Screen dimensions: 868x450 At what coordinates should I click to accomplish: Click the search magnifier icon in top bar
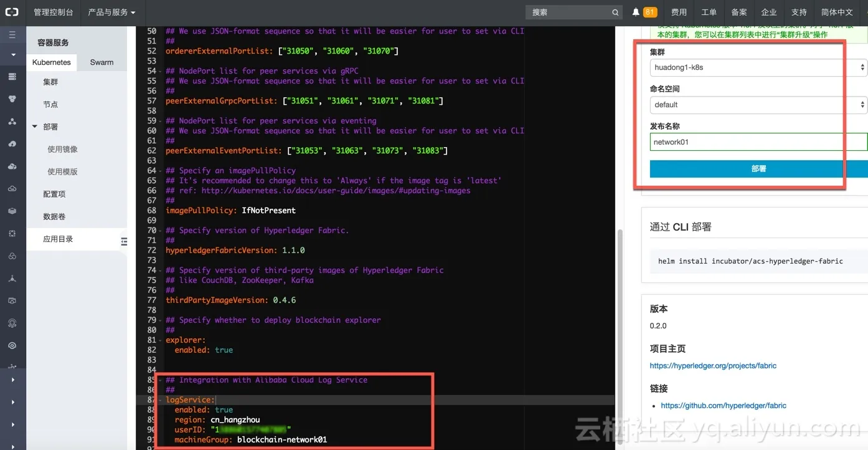615,12
